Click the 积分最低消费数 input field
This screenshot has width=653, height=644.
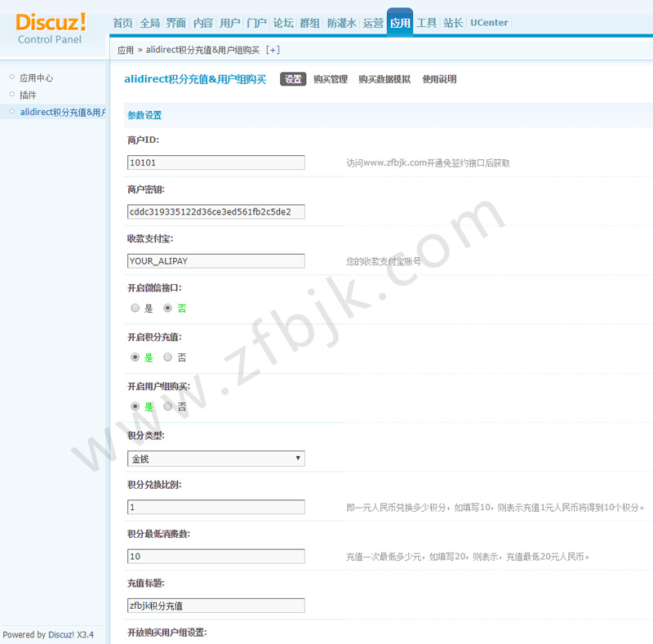[x=215, y=557]
